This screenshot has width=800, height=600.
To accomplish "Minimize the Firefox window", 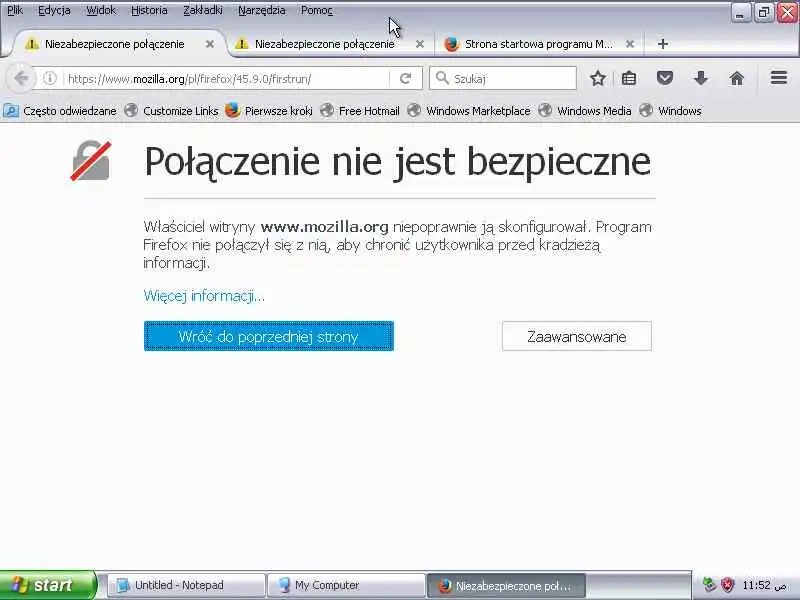I will pos(740,12).
